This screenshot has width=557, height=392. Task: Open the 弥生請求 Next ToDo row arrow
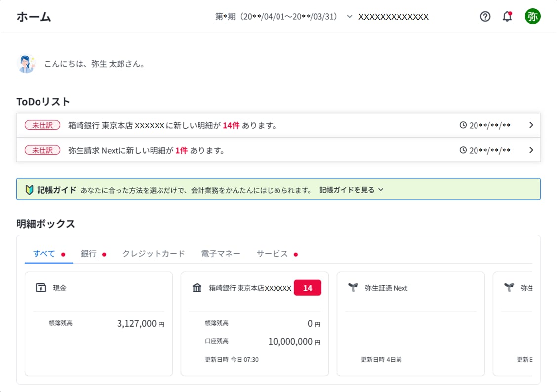(x=531, y=150)
